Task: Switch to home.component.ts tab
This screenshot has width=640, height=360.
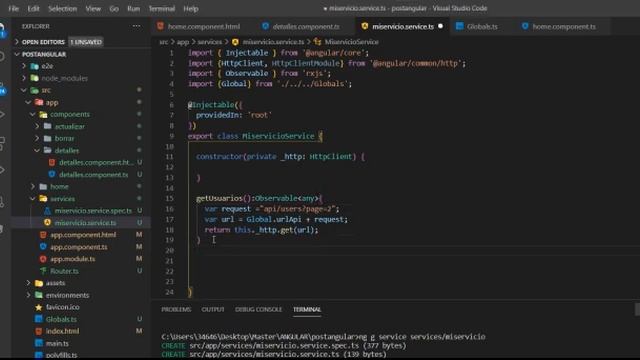Action: click(x=563, y=27)
